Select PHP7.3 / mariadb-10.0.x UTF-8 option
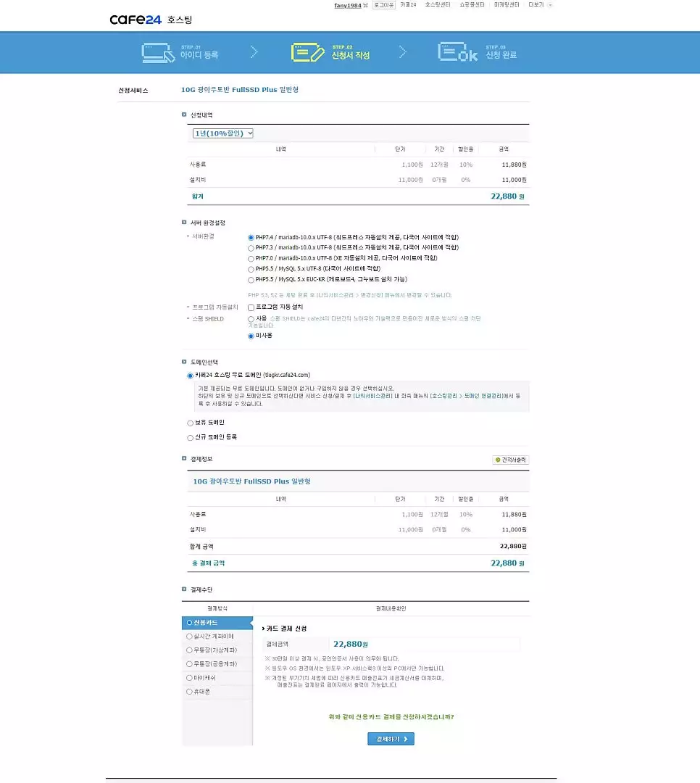 click(x=251, y=248)
